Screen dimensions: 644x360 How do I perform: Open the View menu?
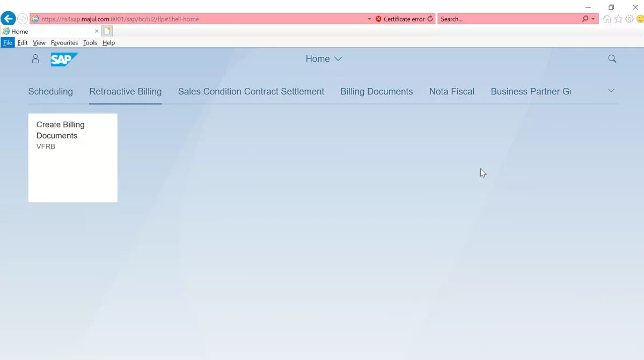[x=39, y=43]
